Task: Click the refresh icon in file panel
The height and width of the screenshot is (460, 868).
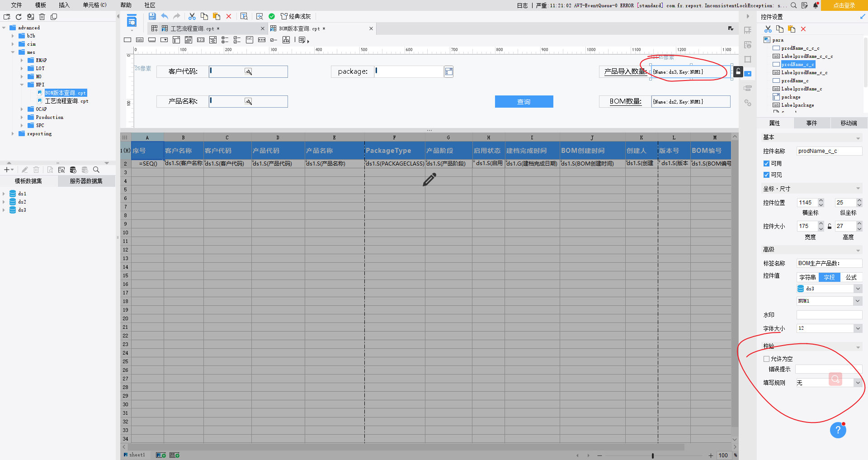Action: coord(19,17)
